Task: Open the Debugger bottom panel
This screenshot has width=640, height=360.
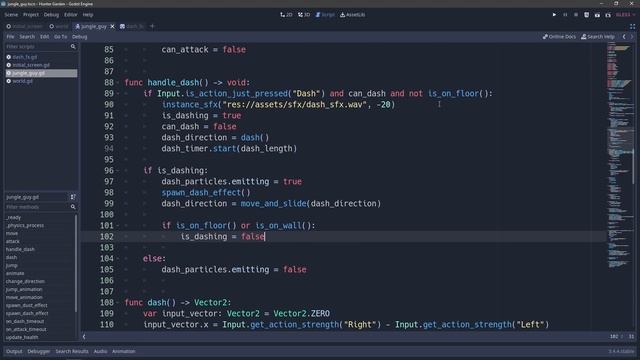Action: click(x=39, y=351)
